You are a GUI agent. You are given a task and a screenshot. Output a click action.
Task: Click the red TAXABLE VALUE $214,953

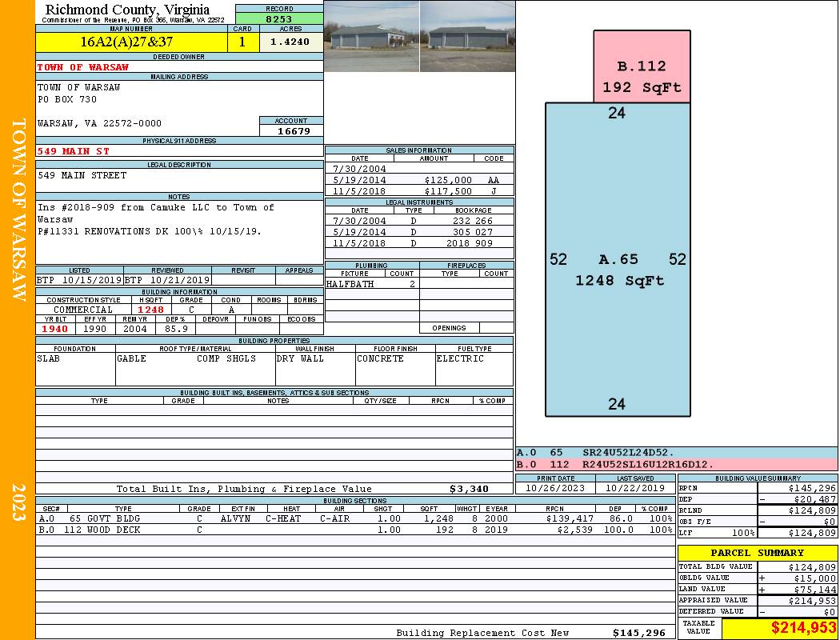[803, 628]
